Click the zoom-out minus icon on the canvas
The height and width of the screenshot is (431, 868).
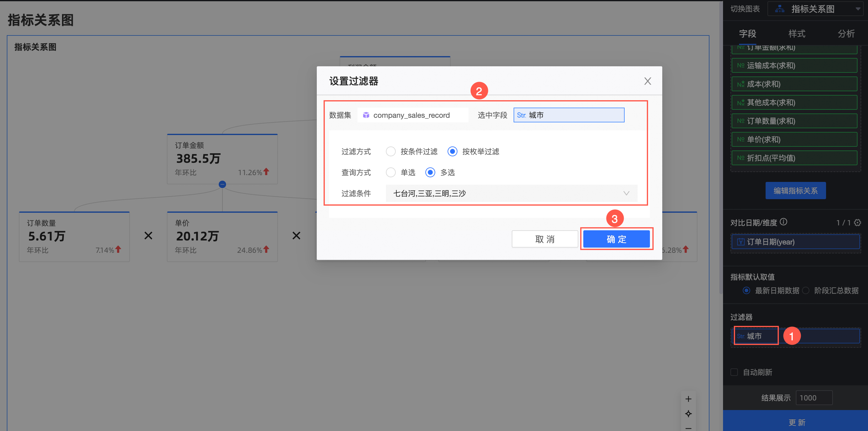[x=688, y=428]
